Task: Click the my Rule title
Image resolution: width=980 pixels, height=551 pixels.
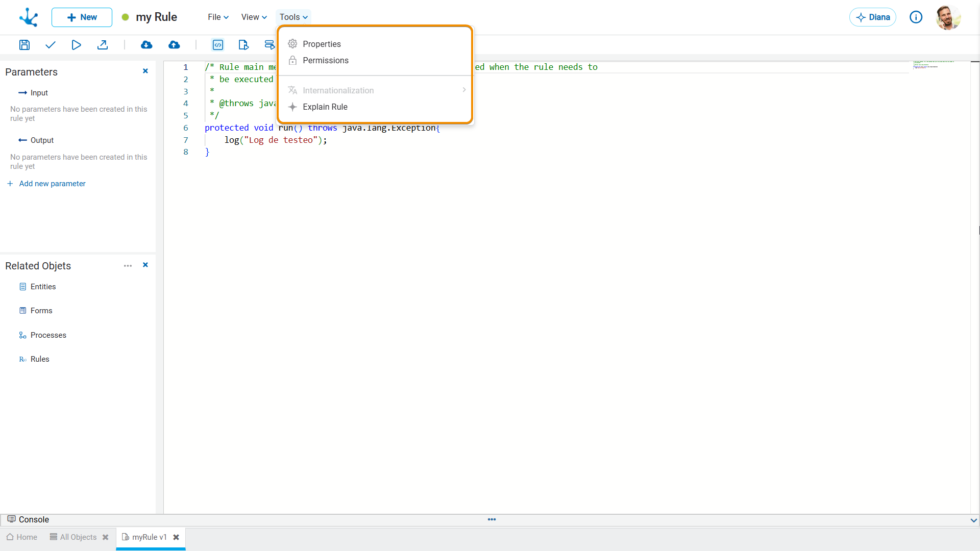Action: [156, 17]
